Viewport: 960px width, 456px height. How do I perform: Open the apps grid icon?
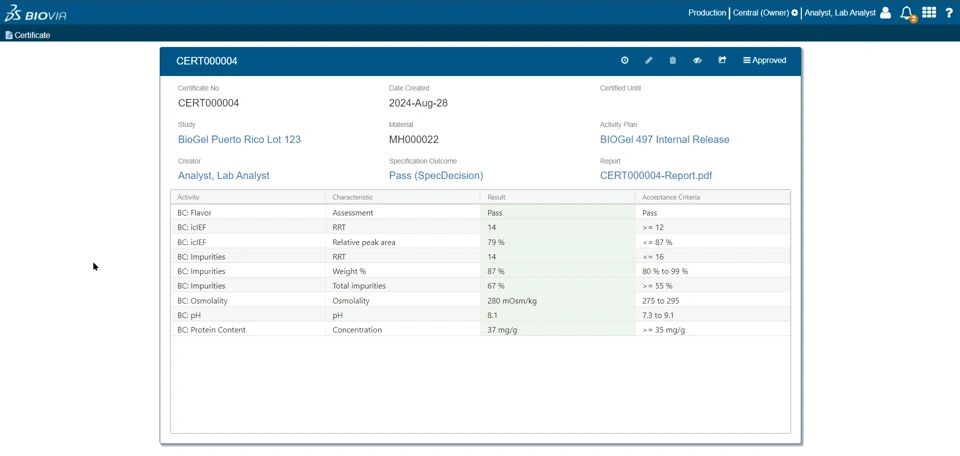point(929,12)
